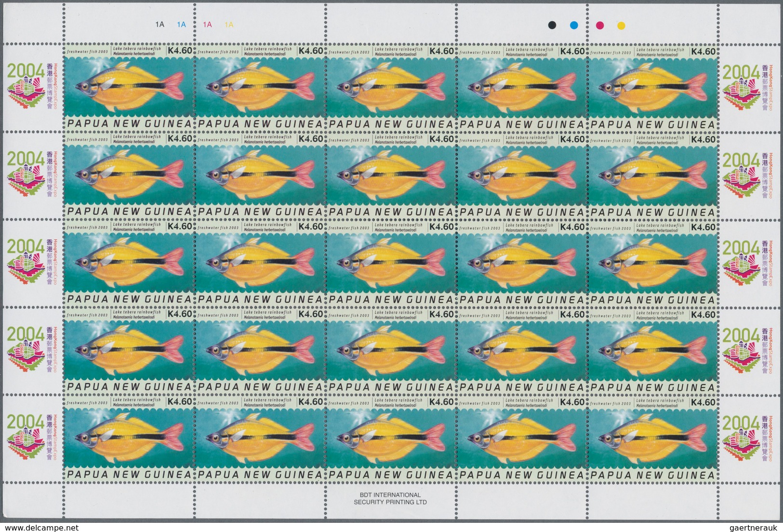783x532 pixels.
Task: Click the center stamp of the sheet
Action: 391,263
